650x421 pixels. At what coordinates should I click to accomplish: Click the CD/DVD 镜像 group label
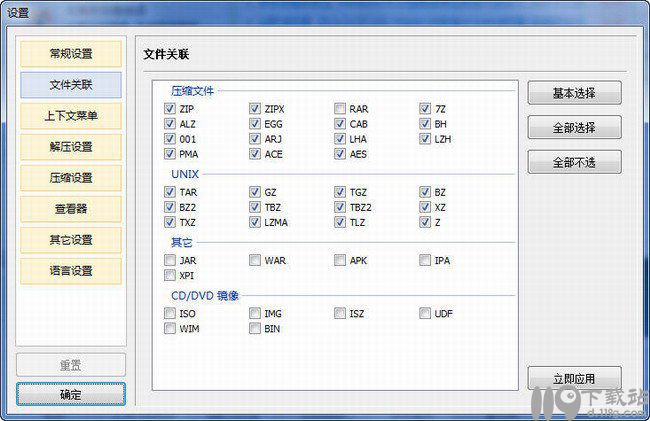205,296
